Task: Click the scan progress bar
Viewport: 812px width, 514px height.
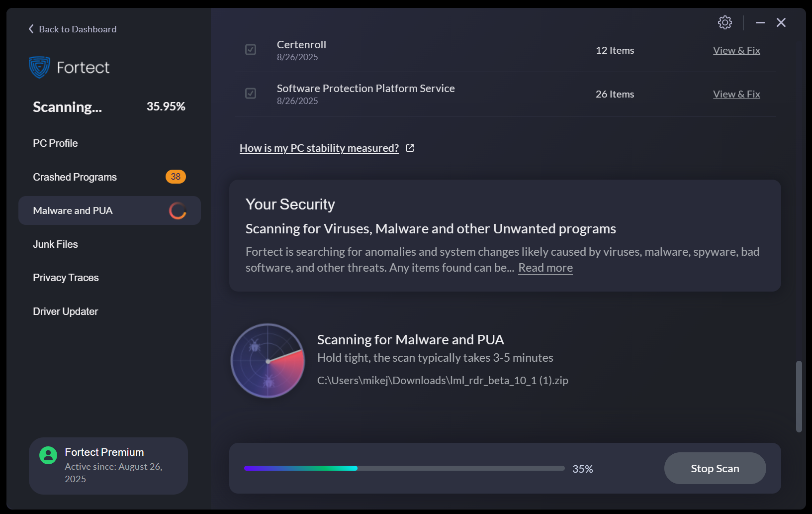Action: click(x=404, y=468)
